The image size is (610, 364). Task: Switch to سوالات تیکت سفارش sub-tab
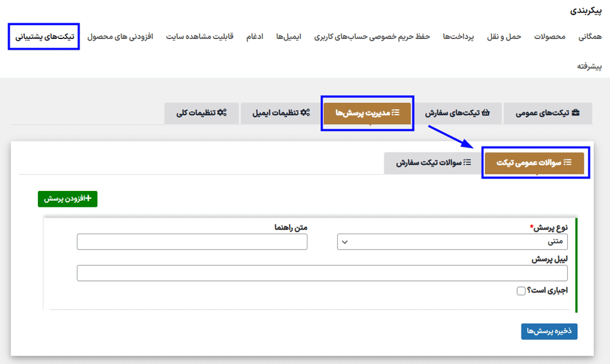(x=433, y=163)
